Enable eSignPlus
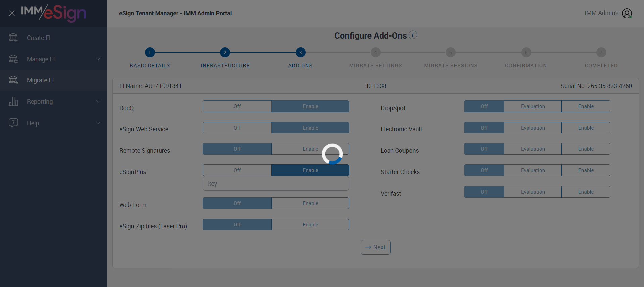644x287 pixels. (310, 170)
